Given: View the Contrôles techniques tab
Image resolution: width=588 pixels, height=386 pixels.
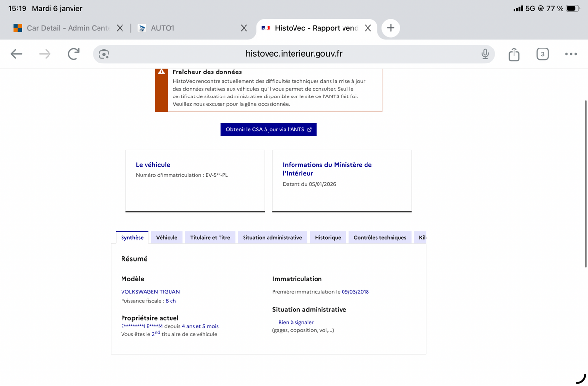Looking at the screenshot, I should coord(380,238).
